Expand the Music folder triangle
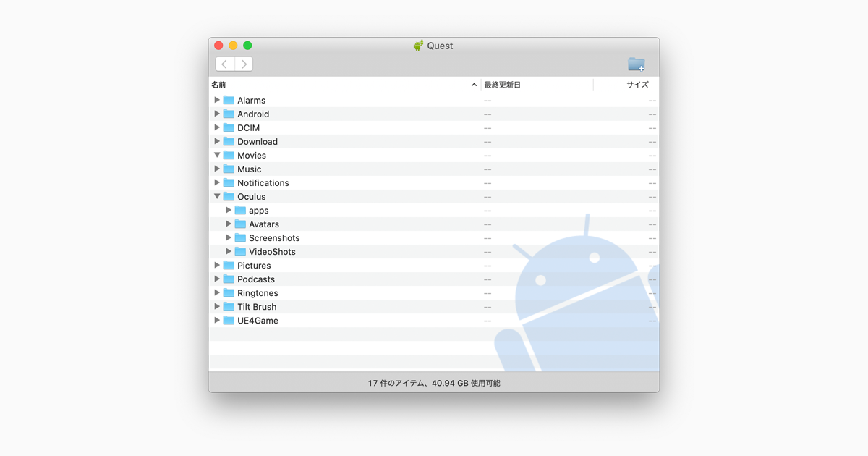The image size is (868, 456). coord(217,169)
